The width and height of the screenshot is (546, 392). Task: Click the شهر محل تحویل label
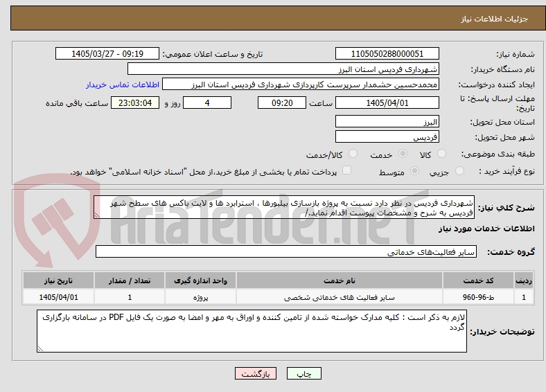[x=504, y=138]
